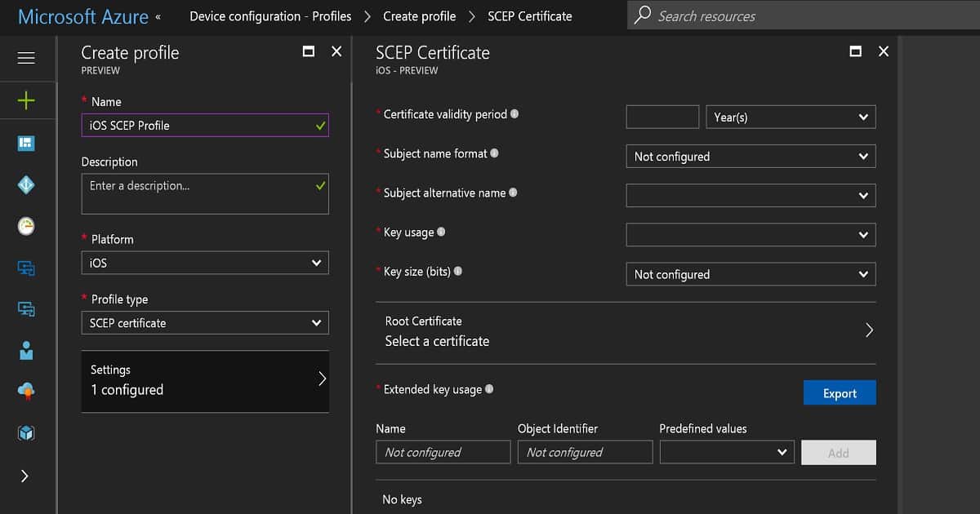Open the Profile type SCEP certificate dropdown
The width and height of the screenshot is (980, 514).
[x=205, y=322]
